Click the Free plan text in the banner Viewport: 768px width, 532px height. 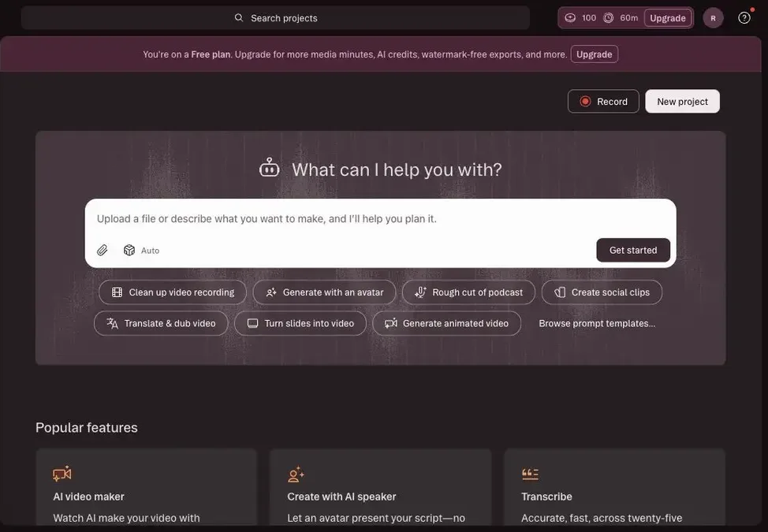pyautogui.click(x=211, y=54)
